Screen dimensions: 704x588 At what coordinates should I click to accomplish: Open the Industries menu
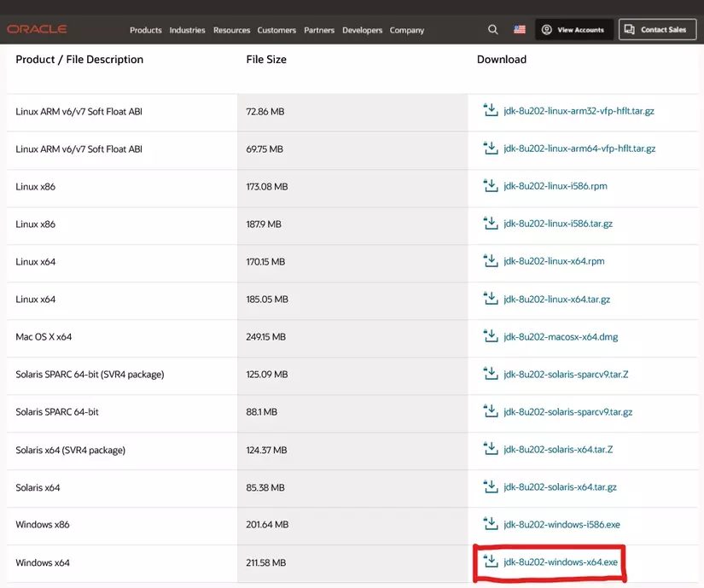187,30
